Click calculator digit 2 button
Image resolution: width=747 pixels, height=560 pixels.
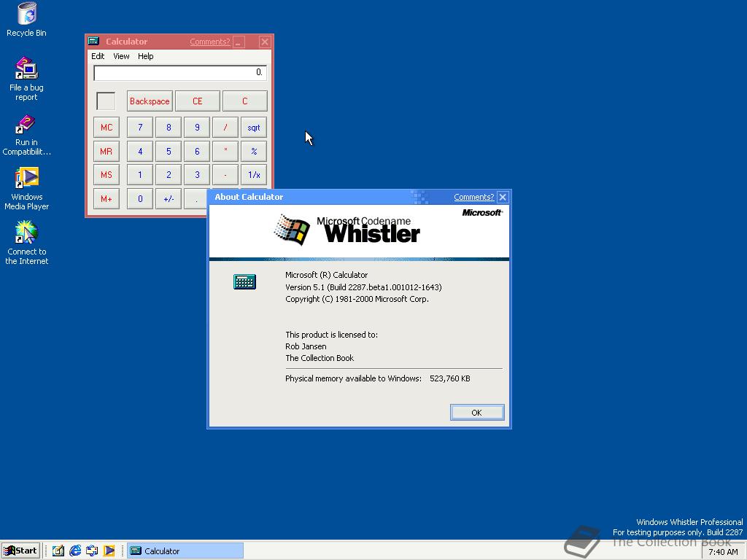point(169,175)
